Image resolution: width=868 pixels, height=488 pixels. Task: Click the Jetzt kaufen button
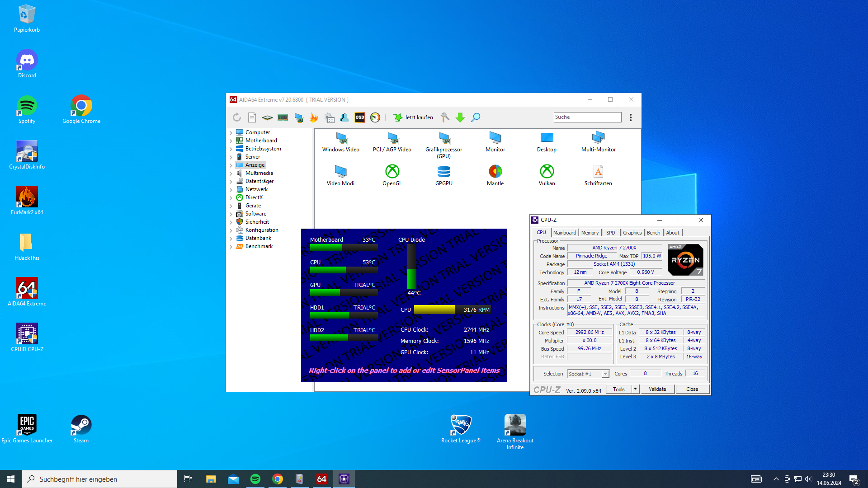click(x=413, y=117)
